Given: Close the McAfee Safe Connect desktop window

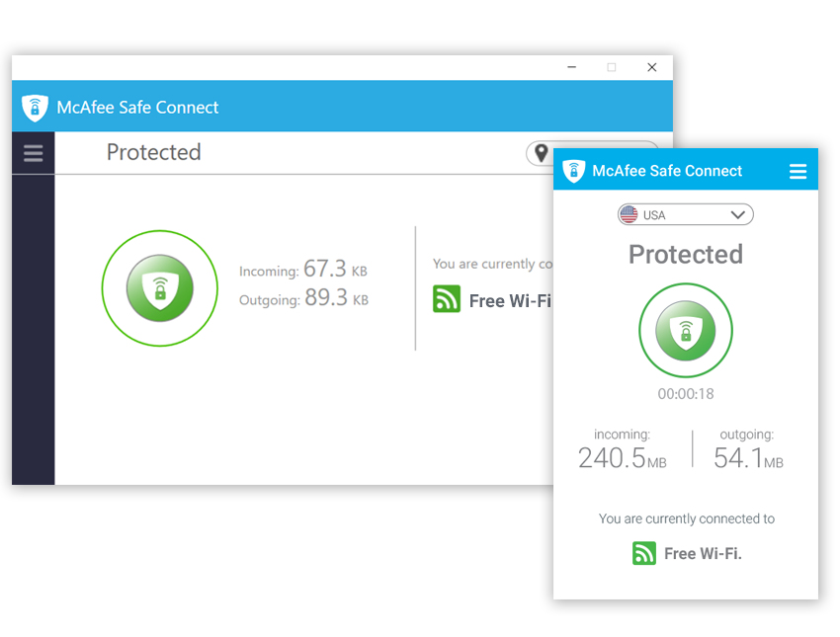Looking at the screenshot, I should [652, 67].
